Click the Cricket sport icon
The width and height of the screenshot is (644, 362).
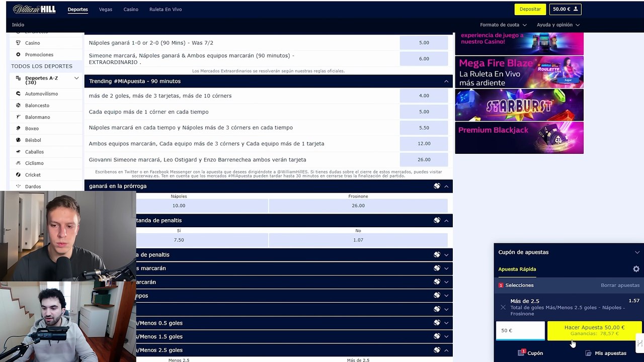[19, 174]
